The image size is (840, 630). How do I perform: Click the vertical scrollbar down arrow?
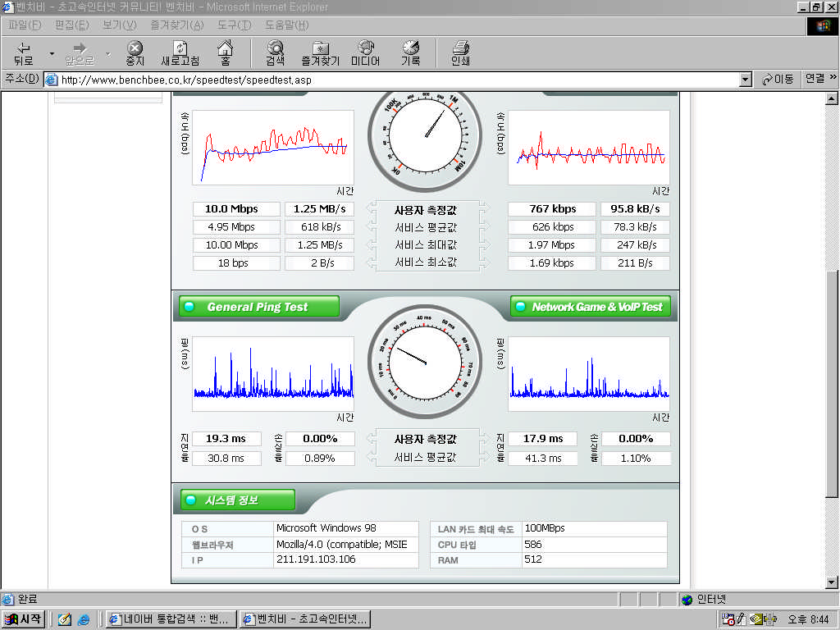(x=832, y=582)
